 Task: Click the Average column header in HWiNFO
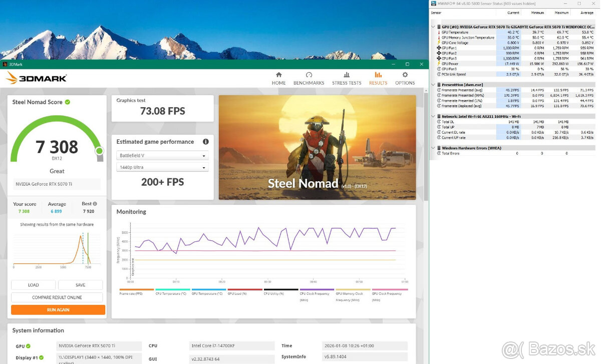587,13
